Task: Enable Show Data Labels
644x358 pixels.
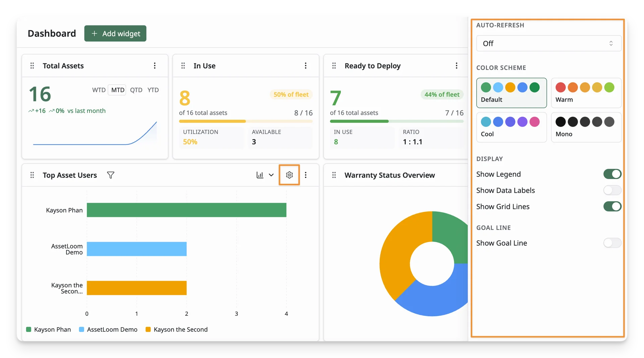Action: pyautogui.click(x=612, y=190)
